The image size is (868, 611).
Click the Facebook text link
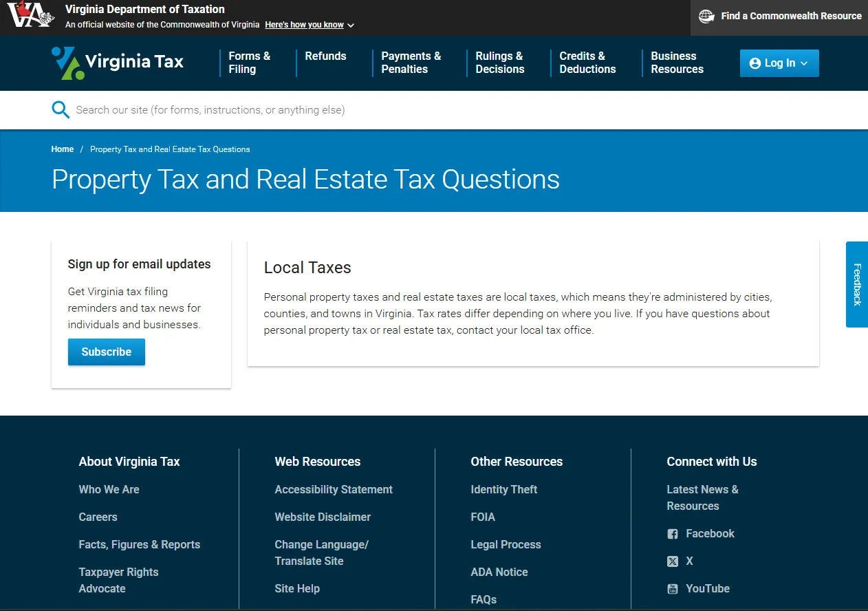tap(710, 533)
